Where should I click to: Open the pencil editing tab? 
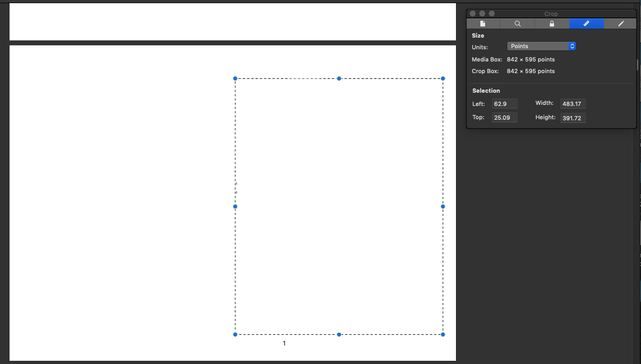620,23
